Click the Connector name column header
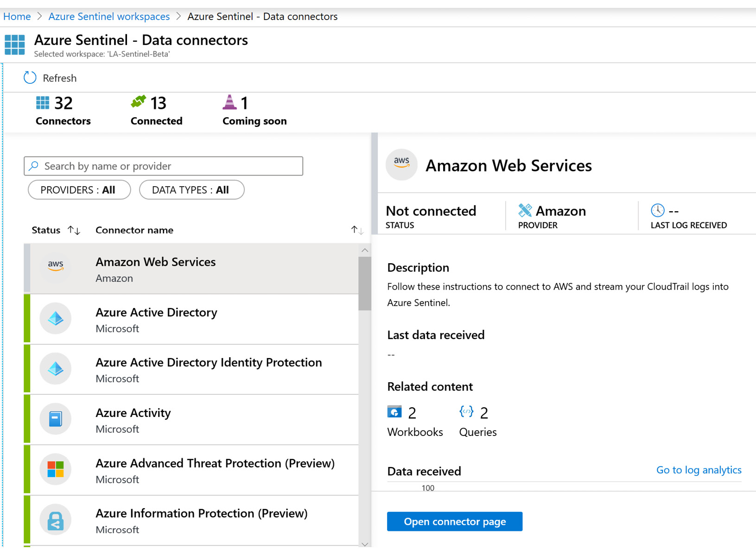Viewport: 756px width, 555px height. pos(134,230)
